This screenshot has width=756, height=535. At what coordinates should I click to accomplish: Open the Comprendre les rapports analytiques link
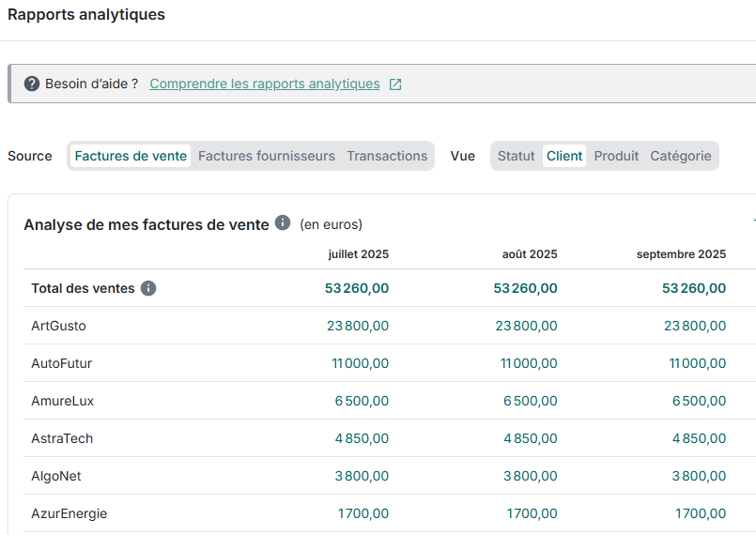click(265, 84)
